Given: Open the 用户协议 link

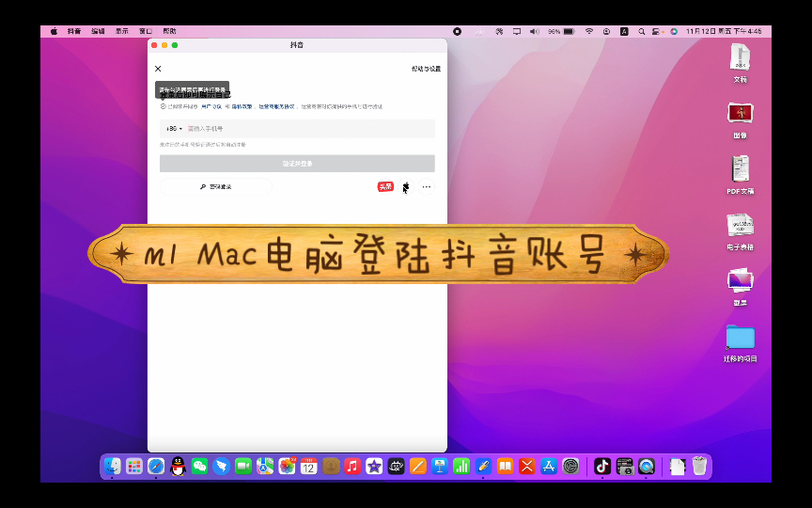Looking at the screenshot, I should coord(211,107).
